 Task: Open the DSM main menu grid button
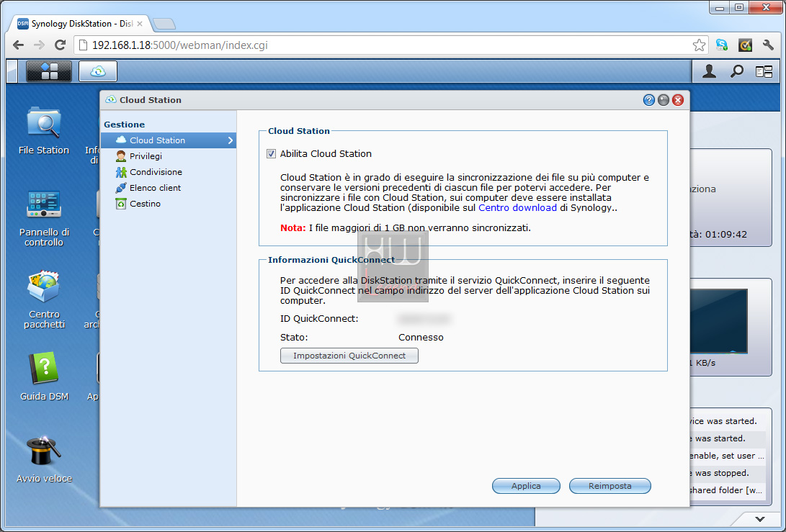pyautogui.click(x=49, y=71)
